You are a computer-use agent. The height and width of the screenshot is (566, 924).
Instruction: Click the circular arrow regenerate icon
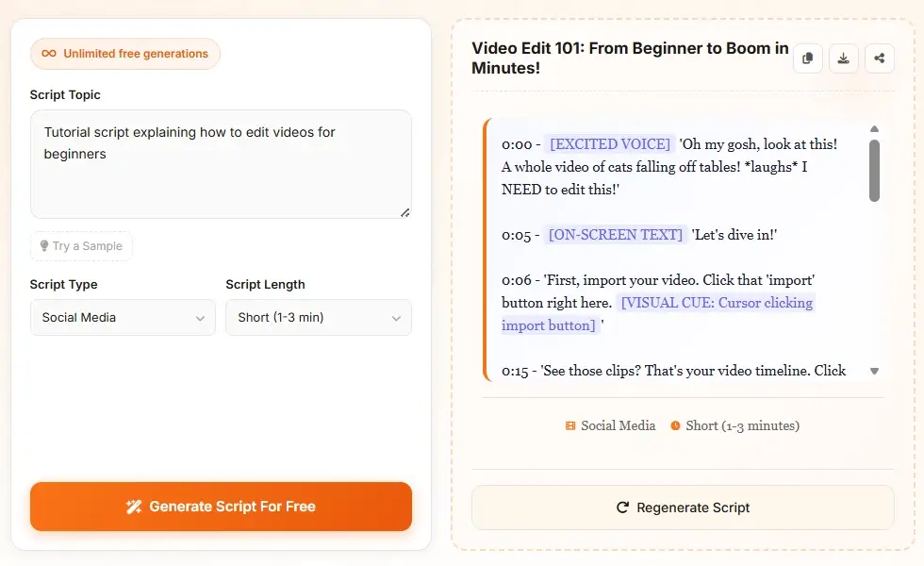pos(622,508)
